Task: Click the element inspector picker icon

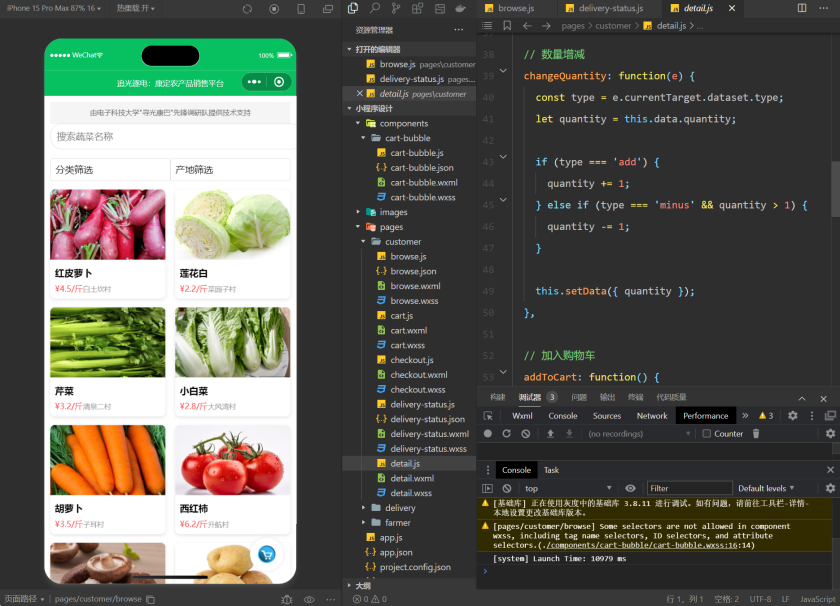Action: click(488, 416)
